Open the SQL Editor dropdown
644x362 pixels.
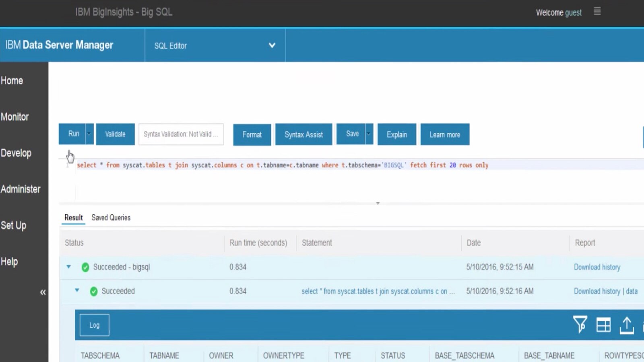tap(272, 45)
